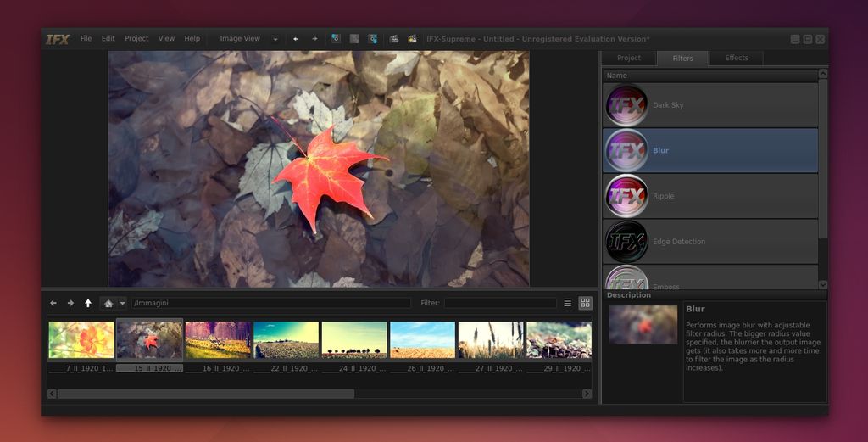
Task: Switch file browser to list view
Action: 568,303
